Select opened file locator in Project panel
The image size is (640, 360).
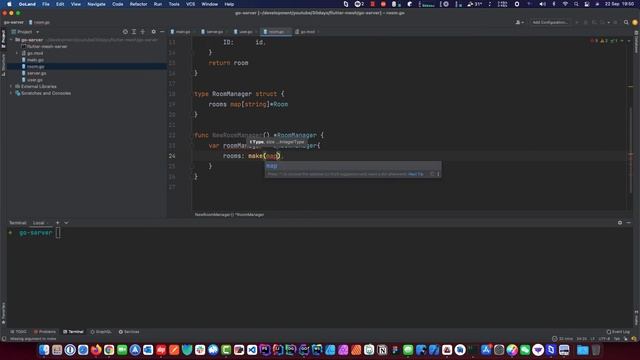[125, 32]
